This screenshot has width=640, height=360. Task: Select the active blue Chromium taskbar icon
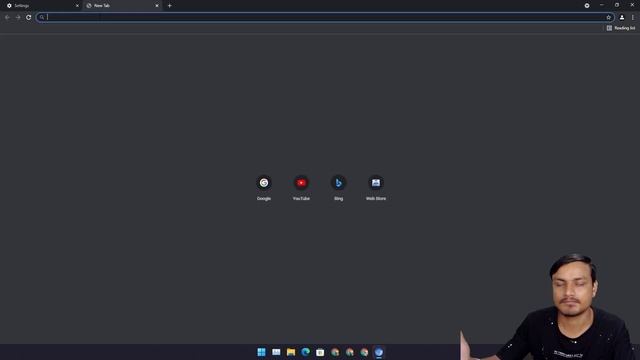(379, 352)
